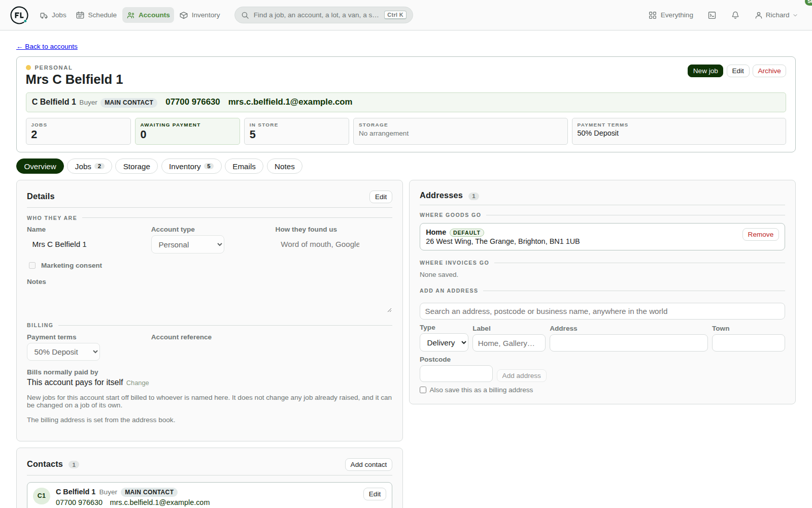This screenshot has width=812, height=508.
Task: Click the address Label field
Action: pyautogui.click(x=509, y=343)
